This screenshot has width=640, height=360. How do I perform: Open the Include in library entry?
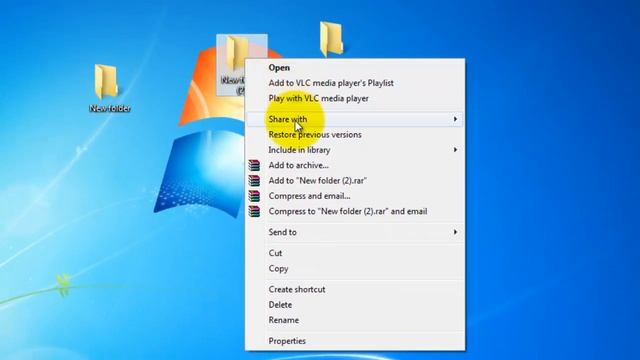355,150
